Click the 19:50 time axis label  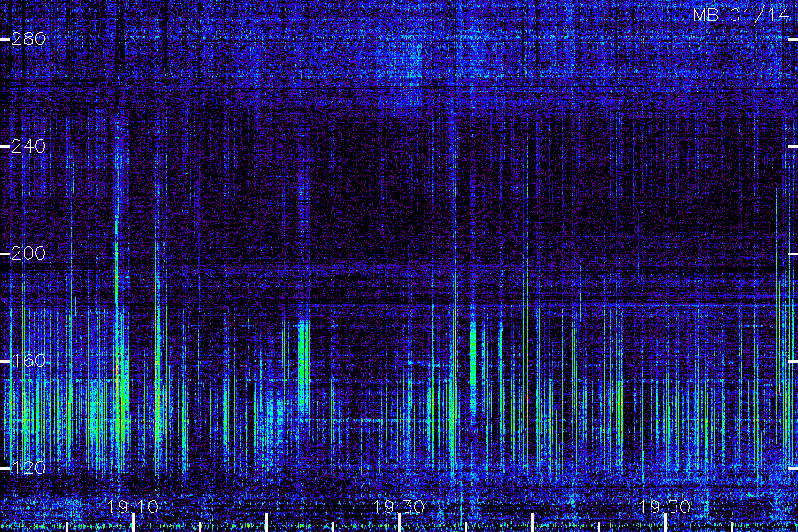pyautogui.click(x=665, y=506)
